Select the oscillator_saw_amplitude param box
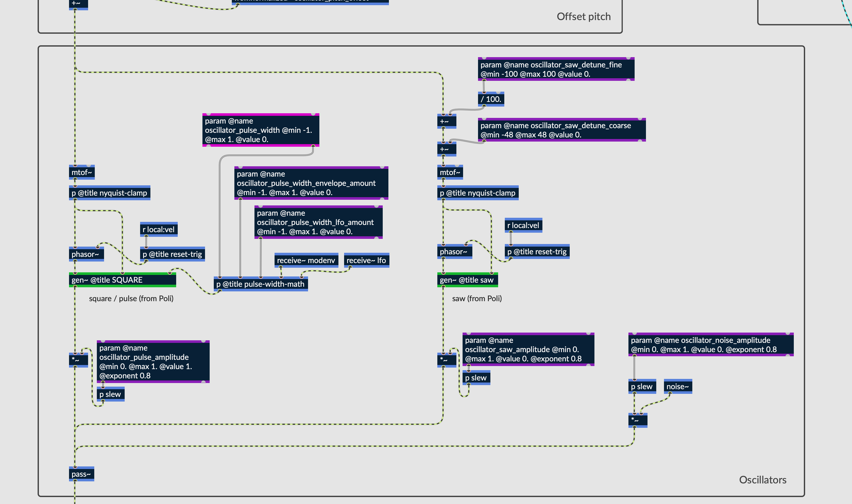 [528, 350]
